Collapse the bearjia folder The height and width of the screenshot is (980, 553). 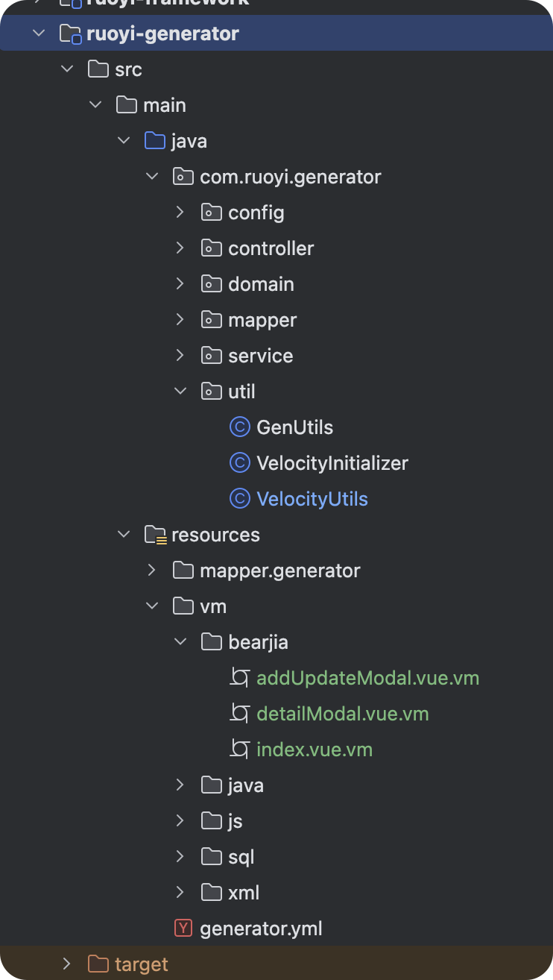click(x=180, y=642)
